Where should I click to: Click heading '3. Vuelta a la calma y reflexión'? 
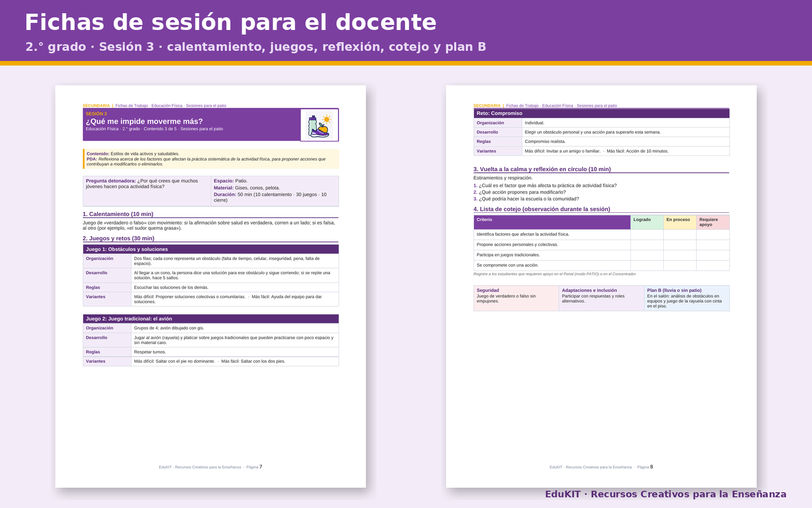point(542,170)
